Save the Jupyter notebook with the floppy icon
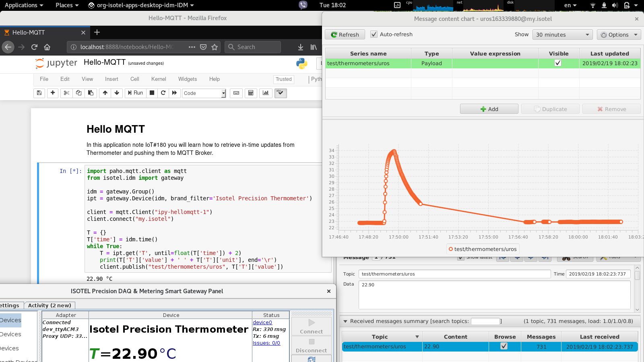 39,93
